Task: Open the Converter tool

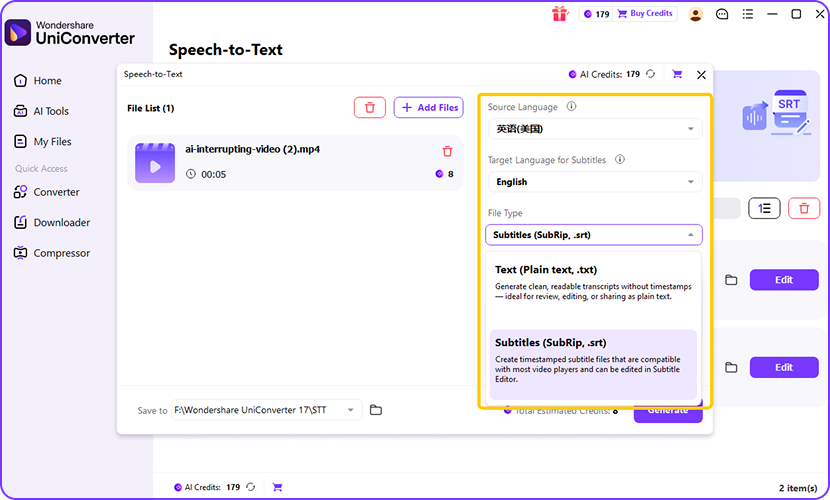Action: [x=47, y=192]
